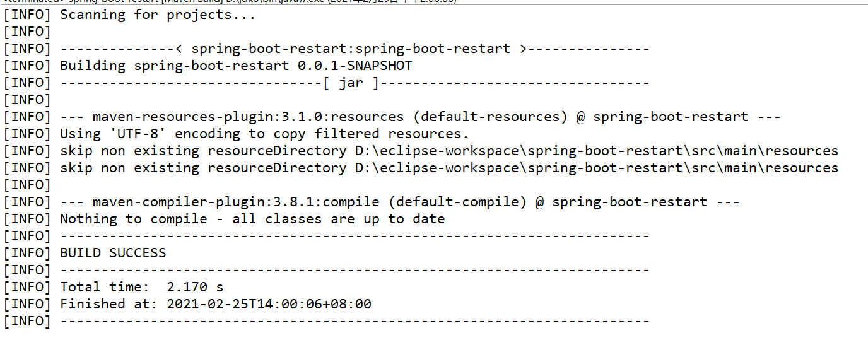Click the first D:\eclipse-workspace resources path
The width and height of the screenshot is (868, 340).
(597, 151)
